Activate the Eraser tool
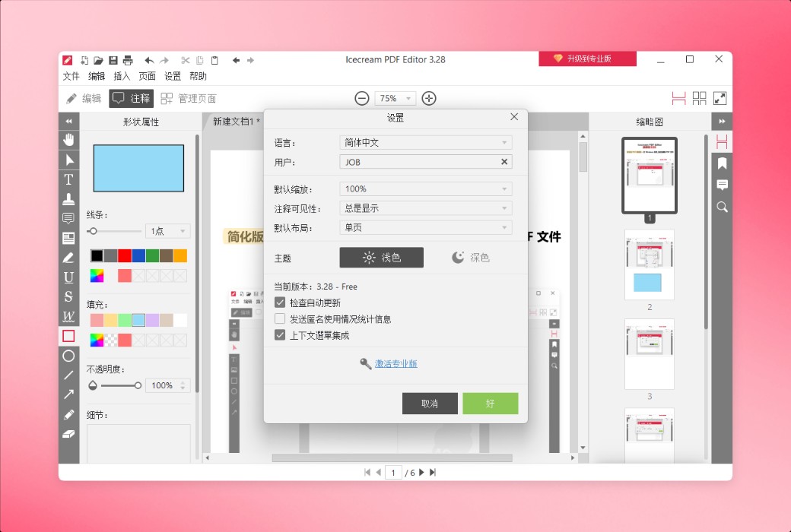The width and height of the screenshot is (791, 532). pos(68,433)
